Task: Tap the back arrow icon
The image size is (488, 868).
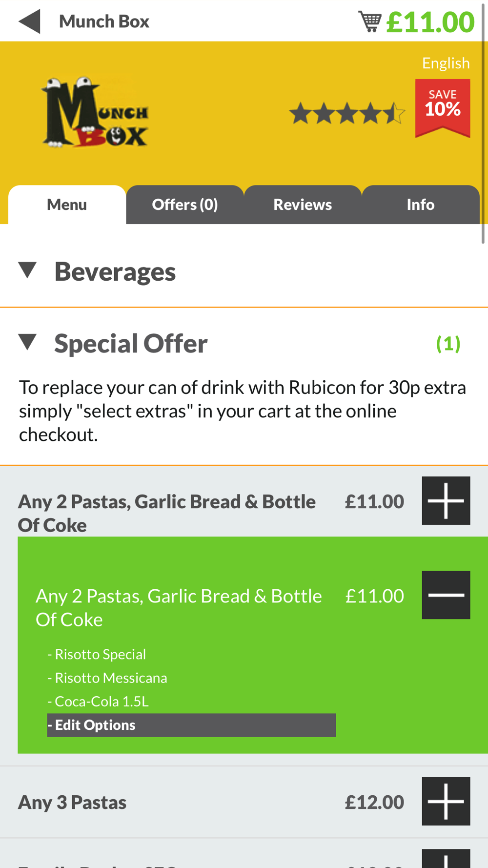Action: pyautogui.click(x=29, y=21)
